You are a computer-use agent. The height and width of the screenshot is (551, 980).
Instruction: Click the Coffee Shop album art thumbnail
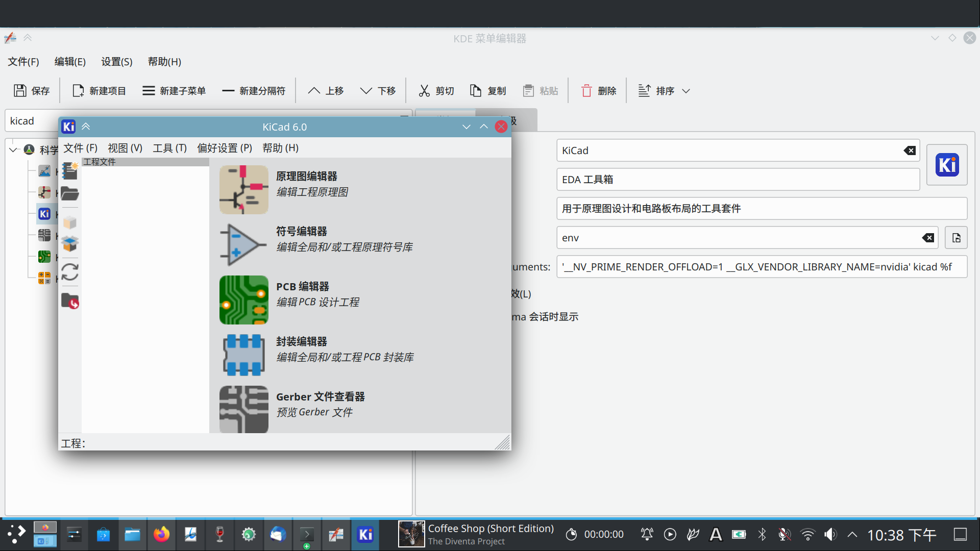tap(411, 534)
